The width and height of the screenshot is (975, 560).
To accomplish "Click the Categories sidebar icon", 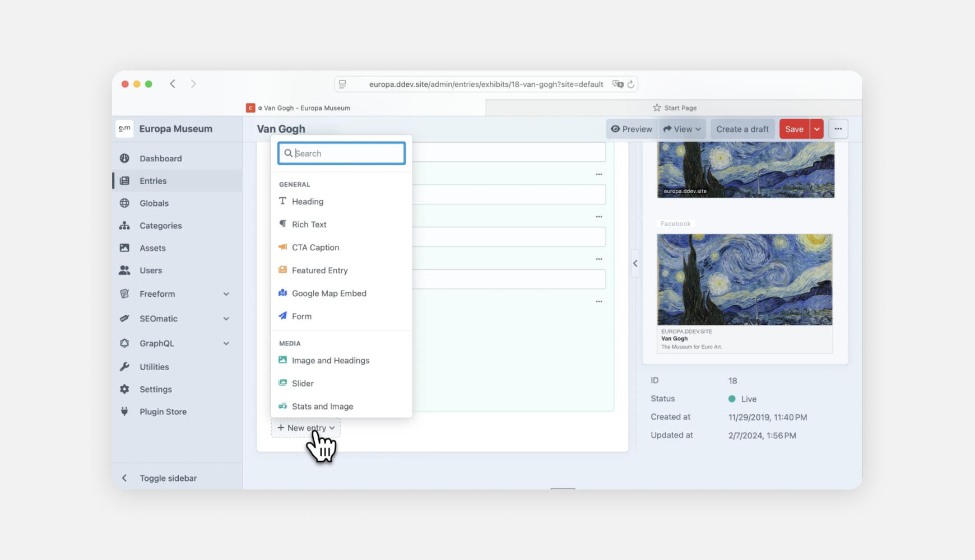I will tap(125, 225).
